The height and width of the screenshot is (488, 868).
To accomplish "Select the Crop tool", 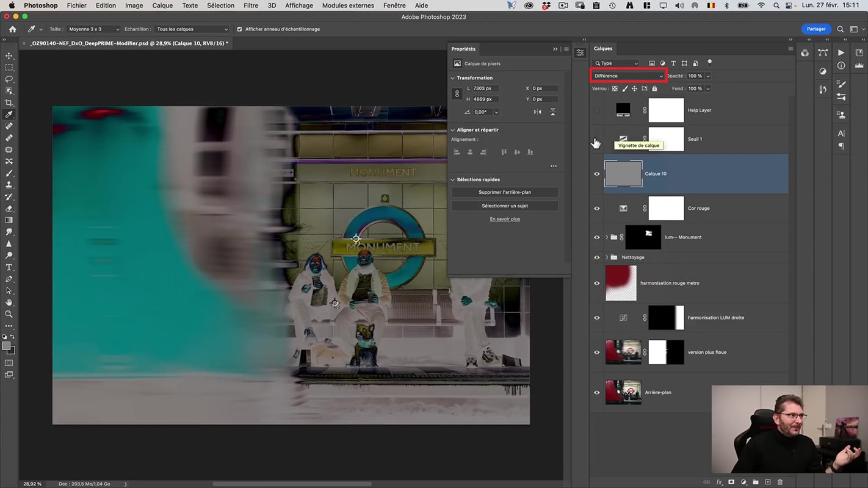I will 9,102.
